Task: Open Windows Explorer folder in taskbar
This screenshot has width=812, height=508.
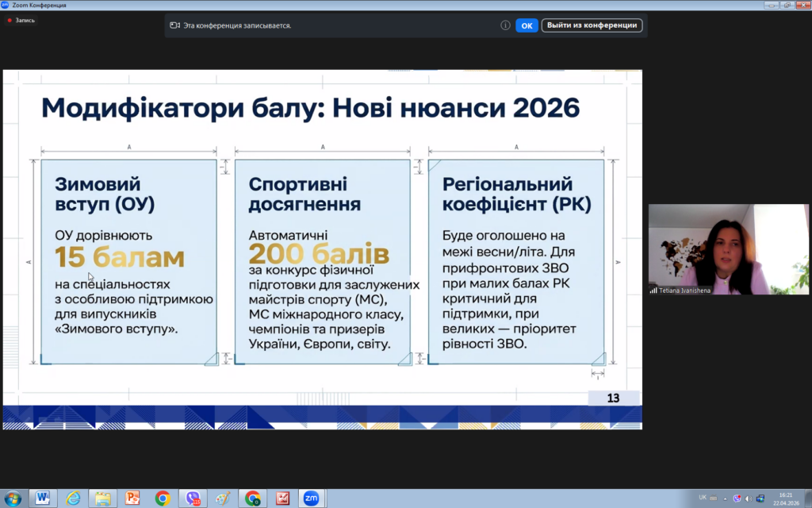Action: pos(103,498)
